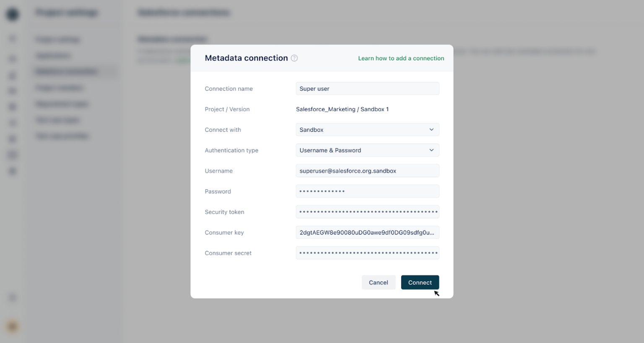The image size is (644, 343).
Task: Click inside the Password field
Action: (x=367, y=191)
